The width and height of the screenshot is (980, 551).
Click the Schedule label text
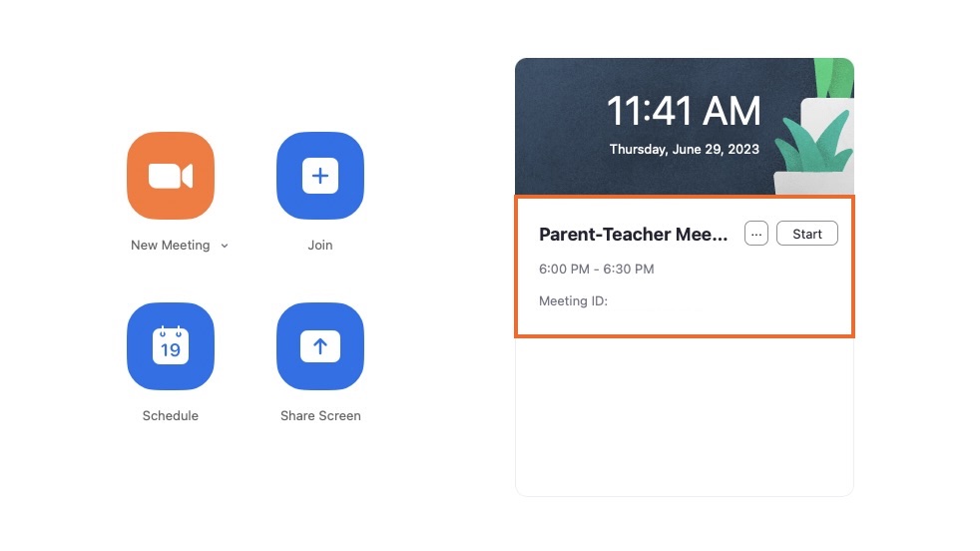pyautogui.click(x=170, y=416)
